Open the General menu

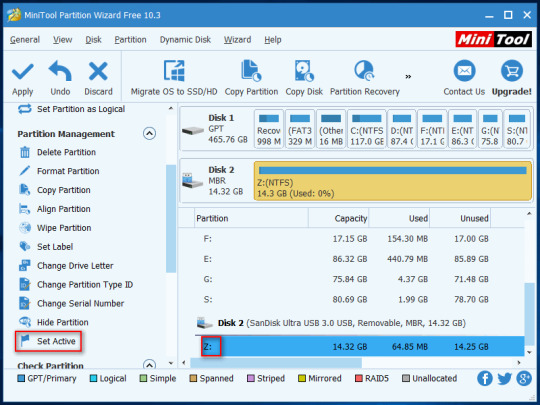point(25,40)
